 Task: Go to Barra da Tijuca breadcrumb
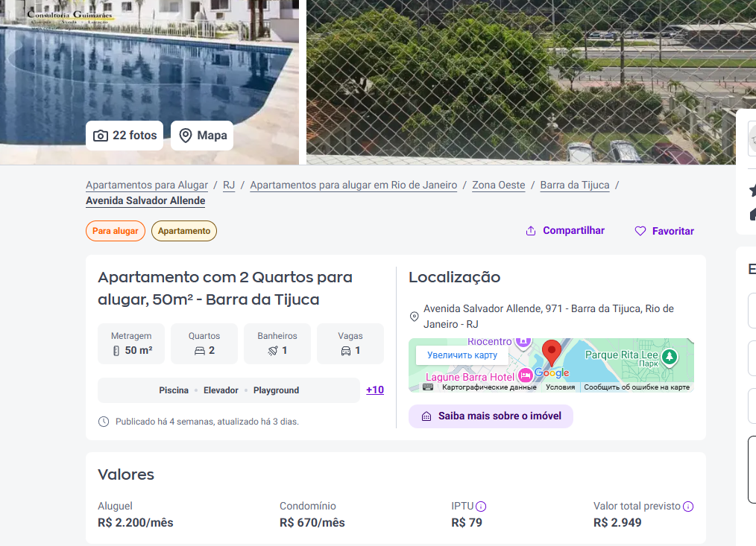[x=575, y=185]
